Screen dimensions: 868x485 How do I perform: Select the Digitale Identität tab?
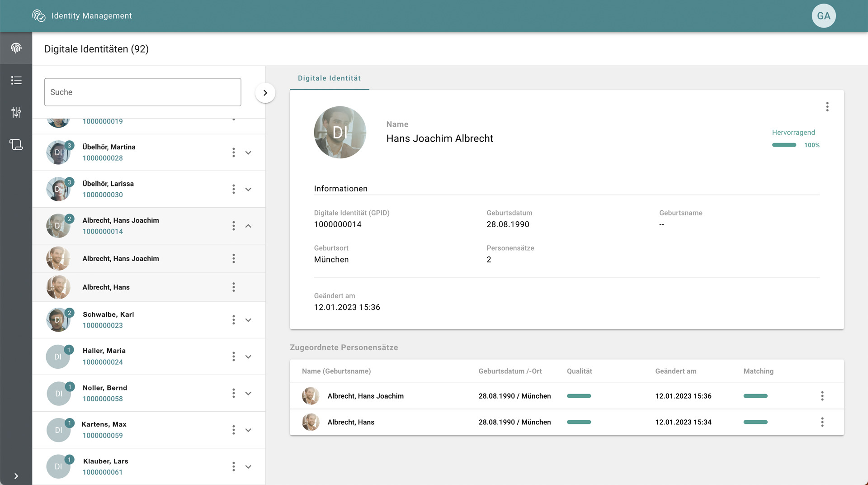click(x=330, y=78)
